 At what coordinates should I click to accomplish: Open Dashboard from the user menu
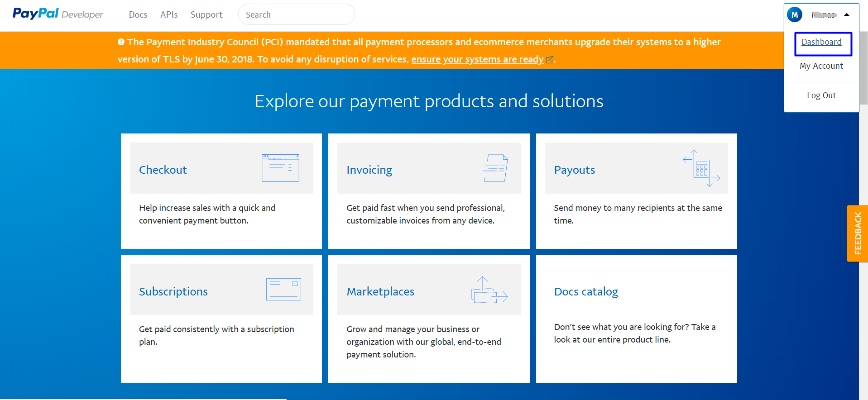pos(821,42)
